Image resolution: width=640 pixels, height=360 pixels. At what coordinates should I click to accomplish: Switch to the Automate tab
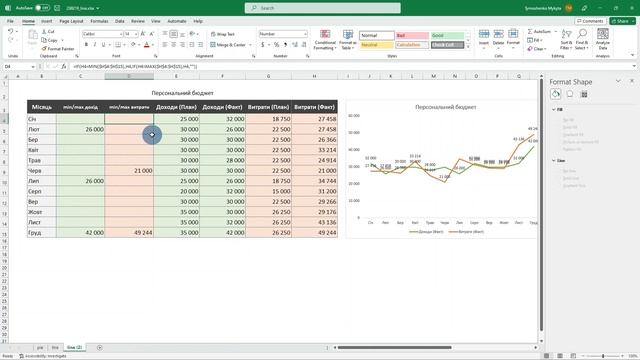coord(177,21)
